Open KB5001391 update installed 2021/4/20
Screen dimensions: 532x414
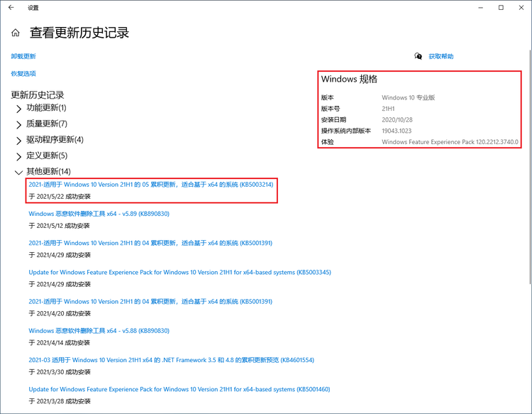pos(150,301)
